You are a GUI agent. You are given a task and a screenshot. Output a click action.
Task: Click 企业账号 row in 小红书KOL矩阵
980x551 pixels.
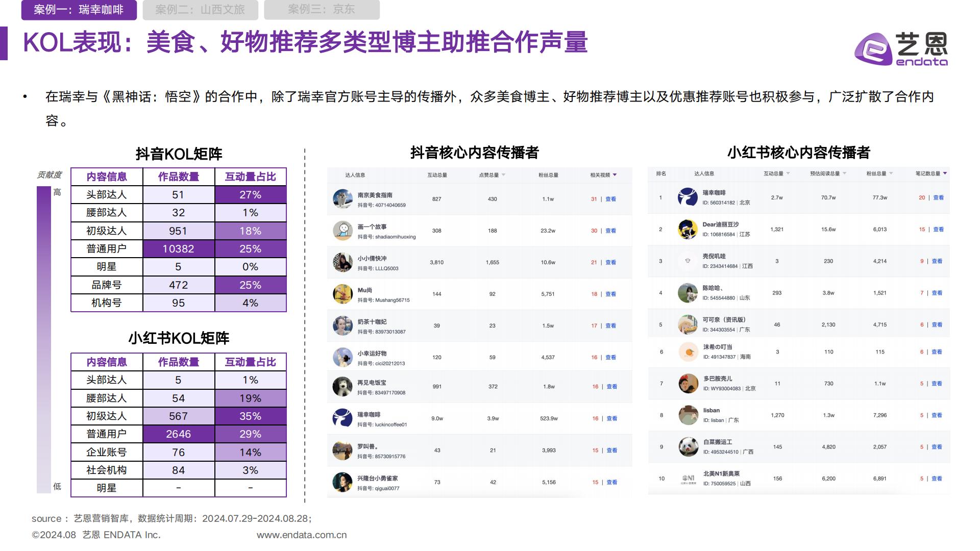pos(179,452)
